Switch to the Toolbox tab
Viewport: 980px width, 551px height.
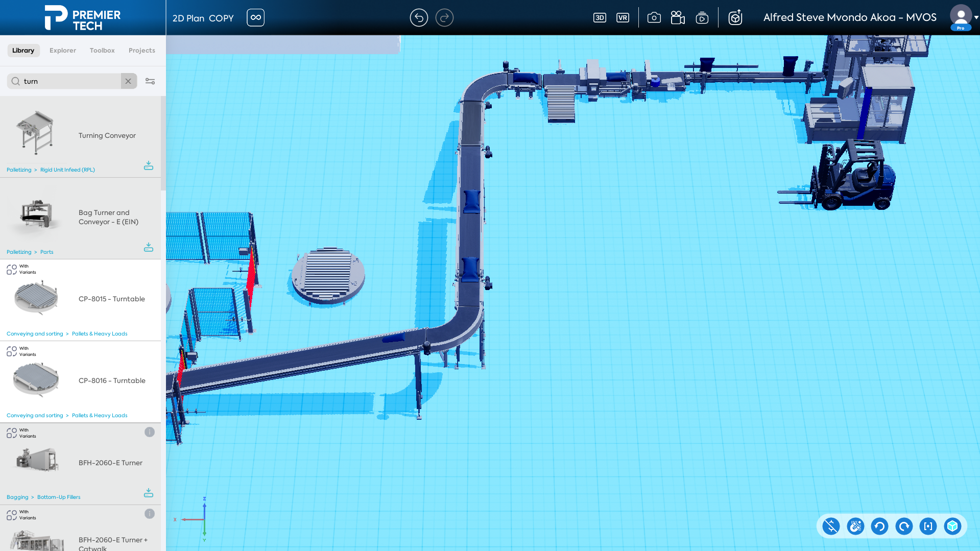[102, 51]
